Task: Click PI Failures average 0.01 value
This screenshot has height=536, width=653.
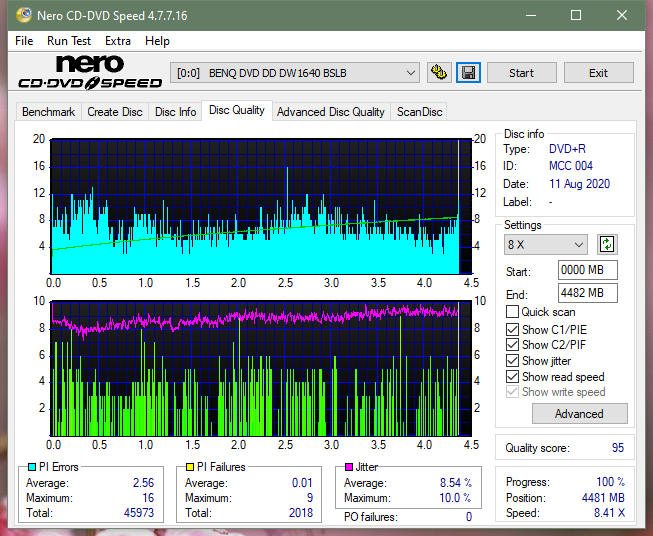Action: [x=302, y=483]
